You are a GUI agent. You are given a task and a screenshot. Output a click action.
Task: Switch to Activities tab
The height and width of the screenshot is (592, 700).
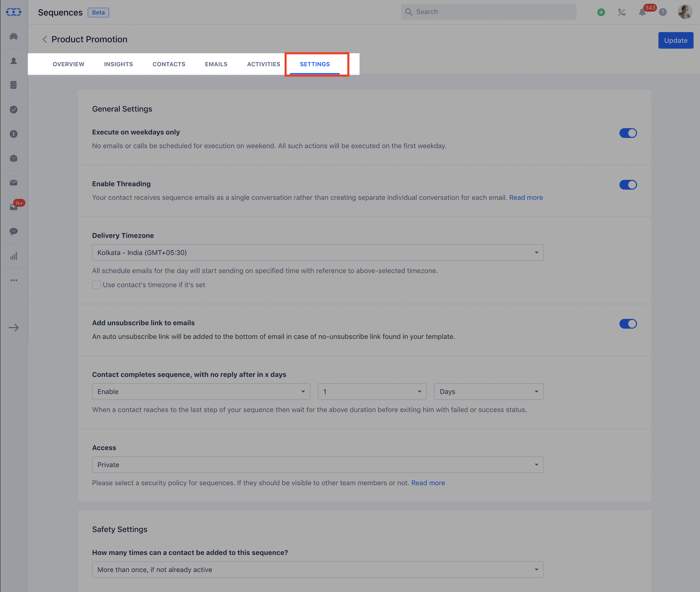tap(263, 64)
